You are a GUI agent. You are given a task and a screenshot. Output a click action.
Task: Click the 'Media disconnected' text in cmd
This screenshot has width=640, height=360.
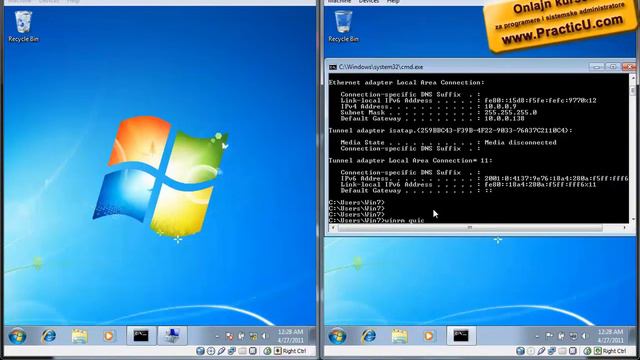pos(520,142)
